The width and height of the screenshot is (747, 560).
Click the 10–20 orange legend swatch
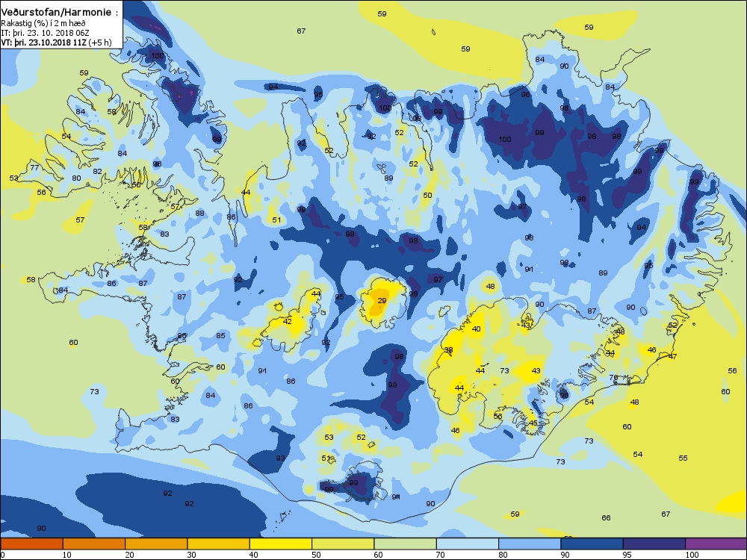tap(94, 544)
